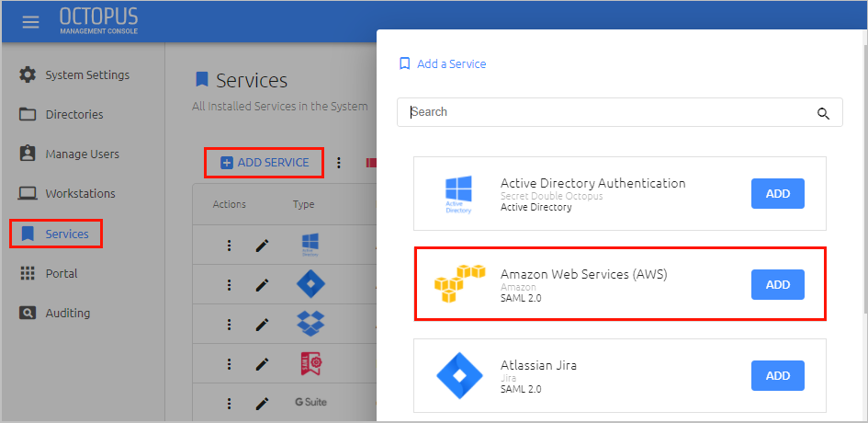This screenshot has height=423, width=868.
Task: Click the Services bookmark icon in the sidebar
Action: point(28,234)
